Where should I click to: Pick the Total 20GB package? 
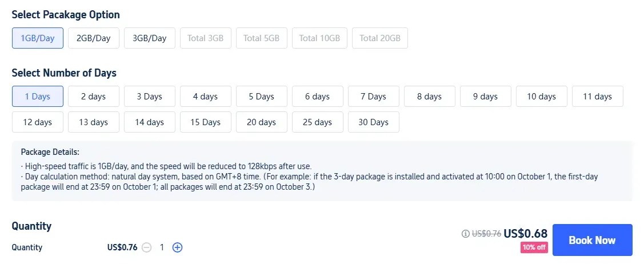[x=380, y=38]
